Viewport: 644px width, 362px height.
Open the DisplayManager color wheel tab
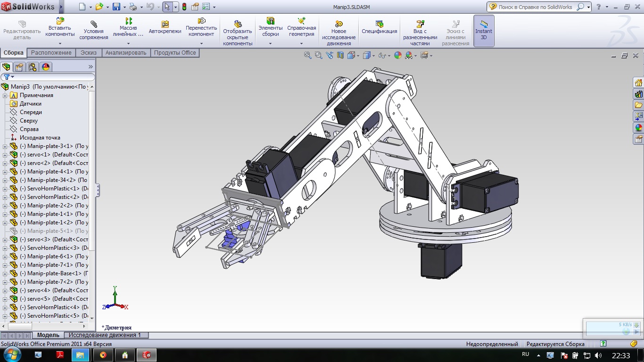coord(46,67)
